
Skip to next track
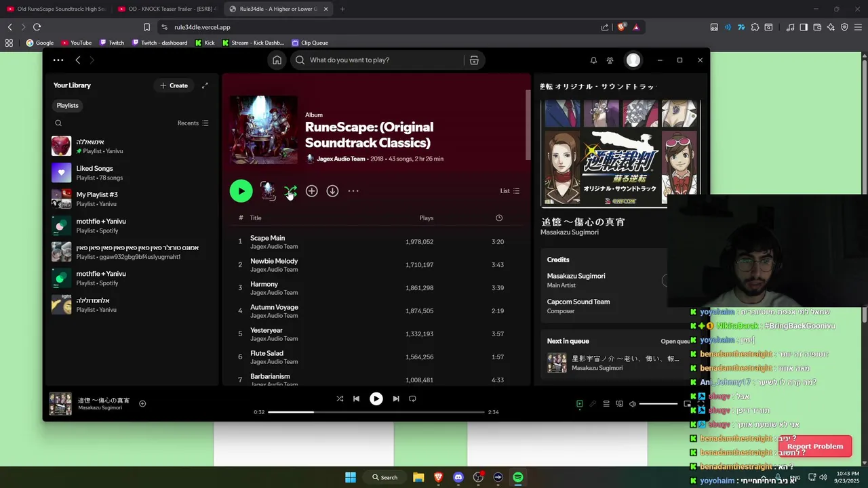tap(396, 399)
